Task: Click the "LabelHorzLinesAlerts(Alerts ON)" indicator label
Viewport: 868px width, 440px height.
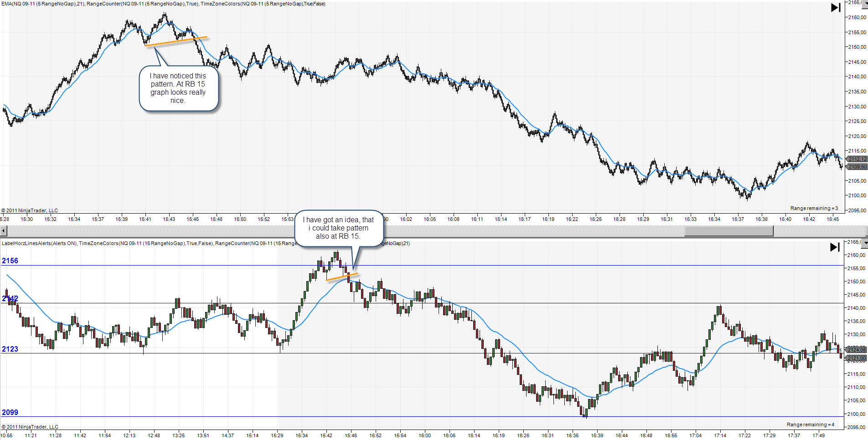Action: (x=39, y=243)
